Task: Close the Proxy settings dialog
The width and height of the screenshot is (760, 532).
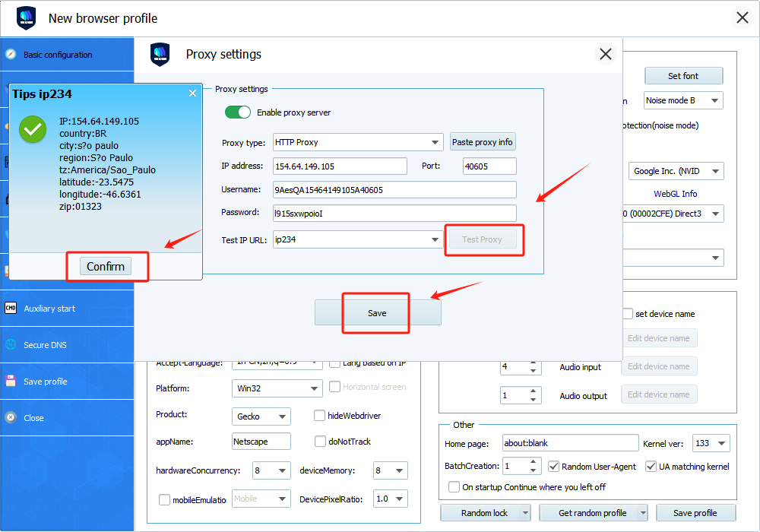Action: point(606,54)
